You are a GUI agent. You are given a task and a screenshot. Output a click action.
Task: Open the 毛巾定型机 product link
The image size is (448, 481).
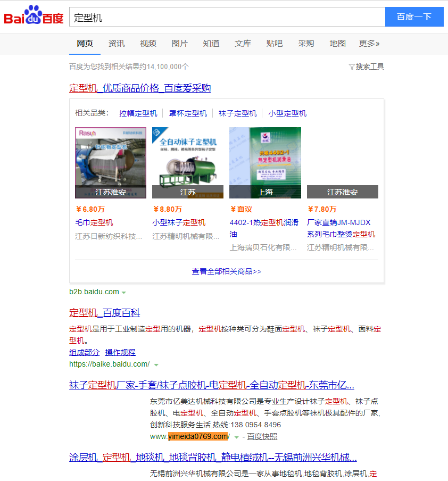coord(94,223)
